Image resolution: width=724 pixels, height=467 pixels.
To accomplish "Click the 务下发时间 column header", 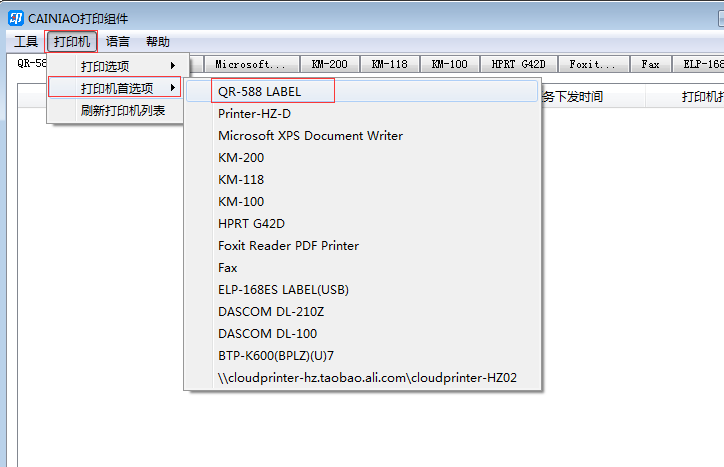I will click(x=572, y=97).
